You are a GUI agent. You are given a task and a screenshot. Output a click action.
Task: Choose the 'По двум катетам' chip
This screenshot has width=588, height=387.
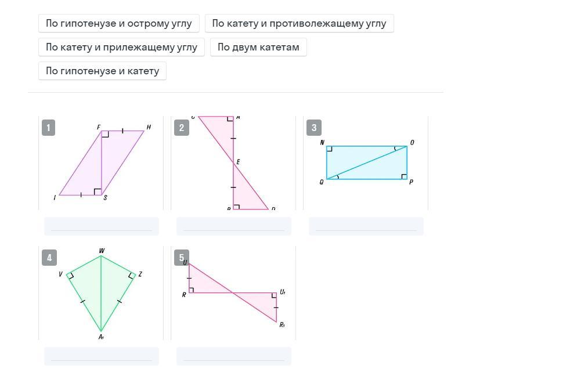(258, 47)
